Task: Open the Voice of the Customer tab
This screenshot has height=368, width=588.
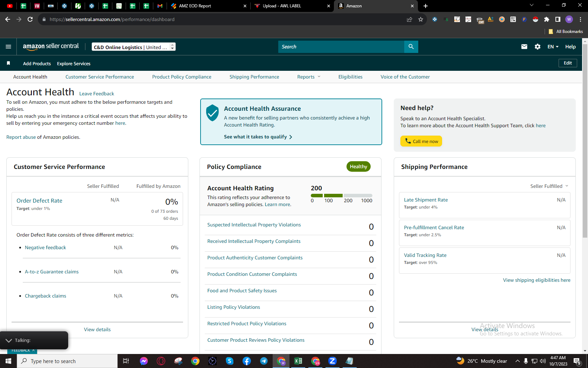Action: pyautogui.click(x=405, y=77)
